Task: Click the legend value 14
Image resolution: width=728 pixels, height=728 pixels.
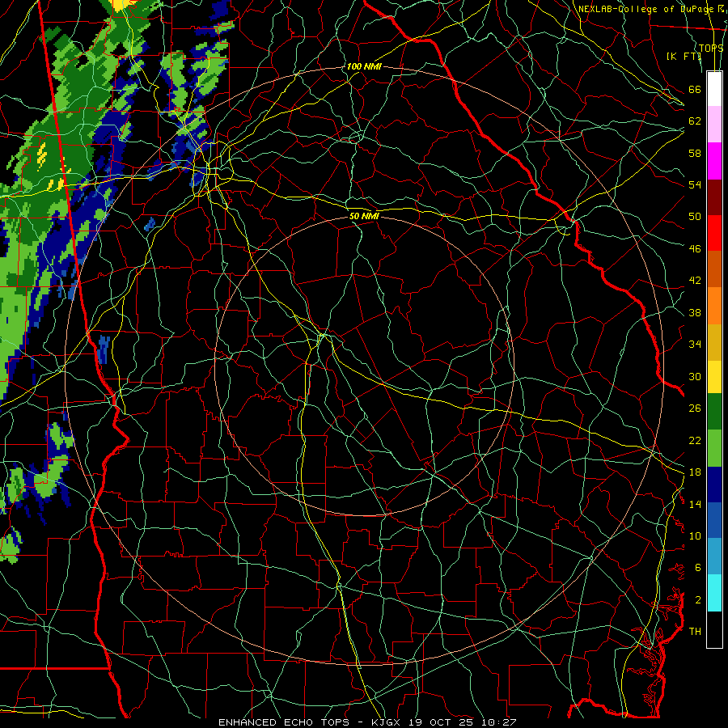Action: coord(695,504)
